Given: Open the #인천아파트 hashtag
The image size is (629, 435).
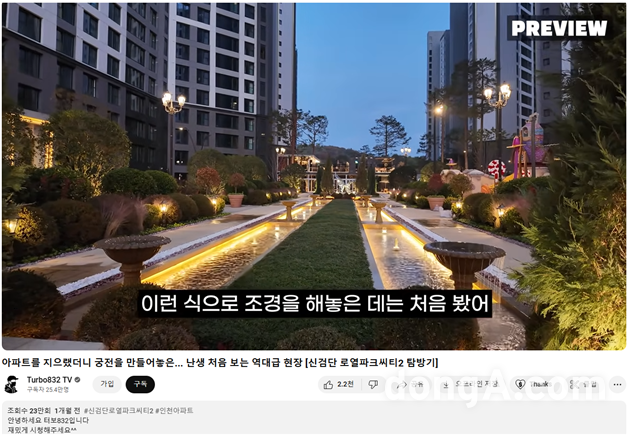Looking at the screenshot, I should coord(174,411).
